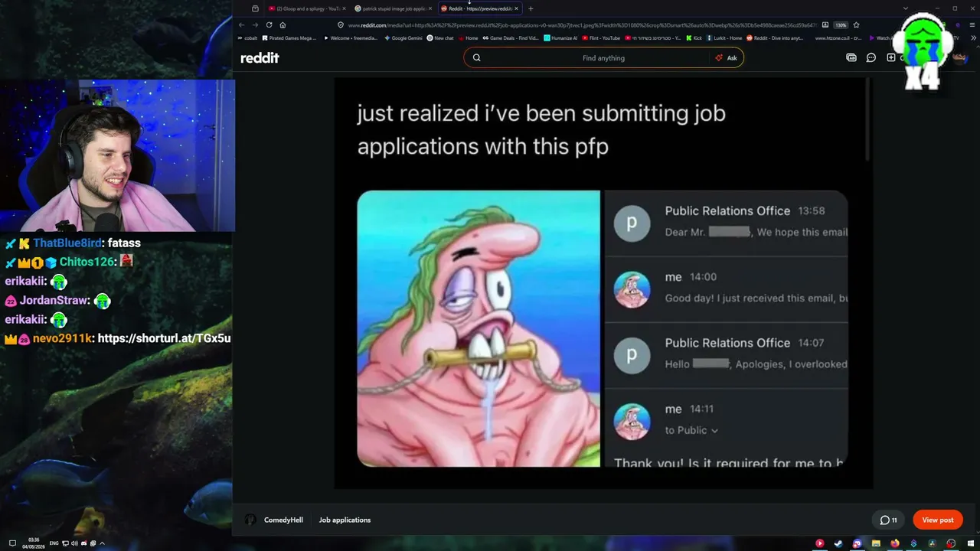Open the 'Reddit - Dive into anything' bookmark

click(776, 38)
